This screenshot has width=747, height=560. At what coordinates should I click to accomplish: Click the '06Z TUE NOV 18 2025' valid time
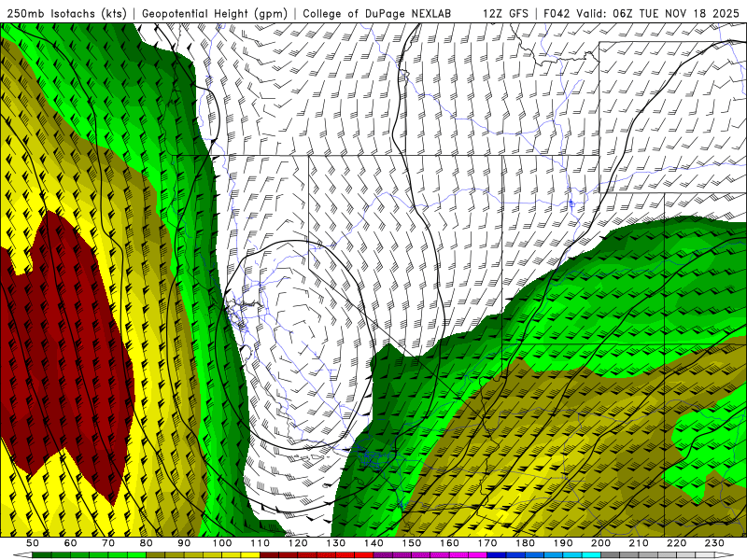click(x=676, y=13)
